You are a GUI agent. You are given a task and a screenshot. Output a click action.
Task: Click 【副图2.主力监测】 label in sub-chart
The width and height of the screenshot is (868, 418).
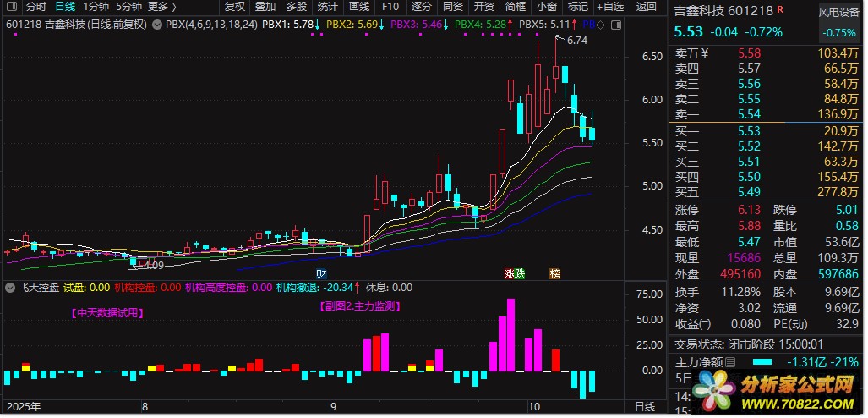360,306
